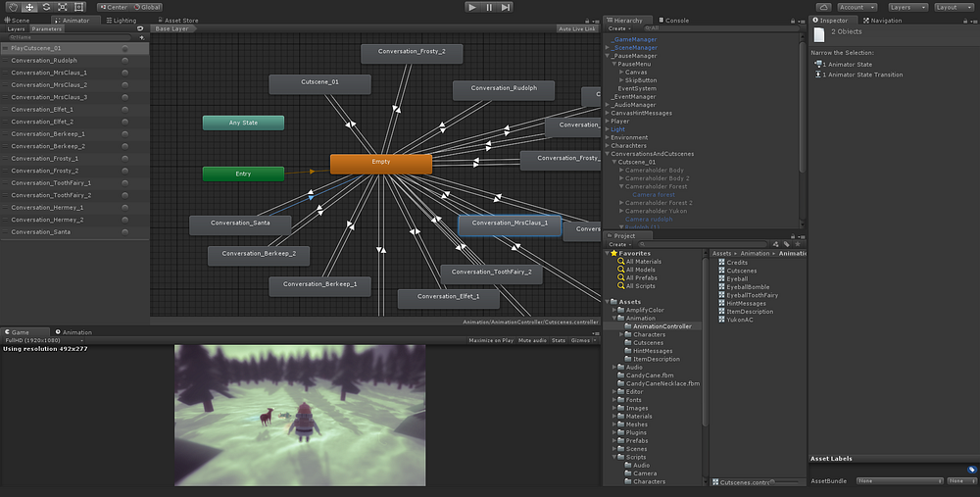Click the Step frame forward button
The height and width of the screenshot is (497, 980).
[506, 7]
